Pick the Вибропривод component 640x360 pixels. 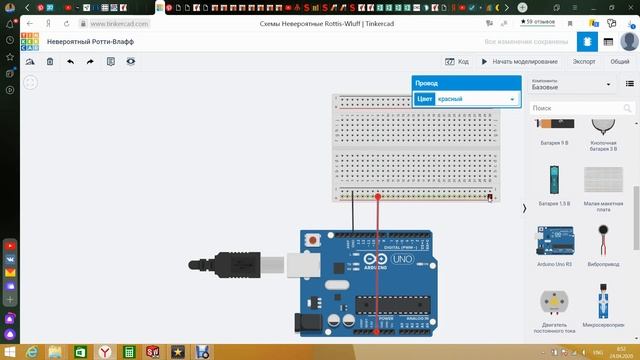click(603, 245)
